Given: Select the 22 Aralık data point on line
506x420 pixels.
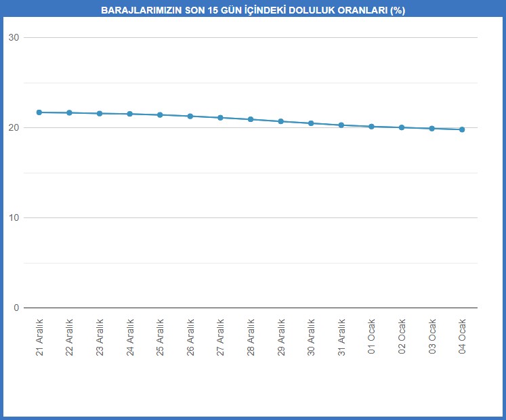Looking at the screenshot, I should coord(69,112).
